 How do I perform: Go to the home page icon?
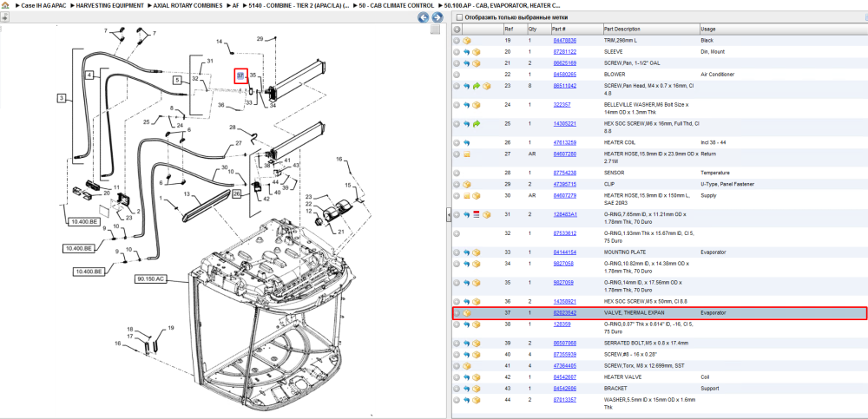point(5,5)
